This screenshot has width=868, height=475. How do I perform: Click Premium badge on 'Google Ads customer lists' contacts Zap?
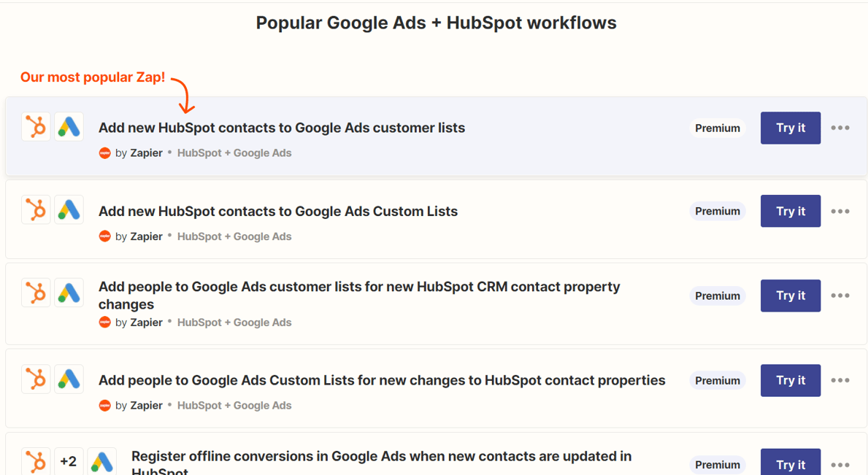pyautogui.click(x=718, y=128)
